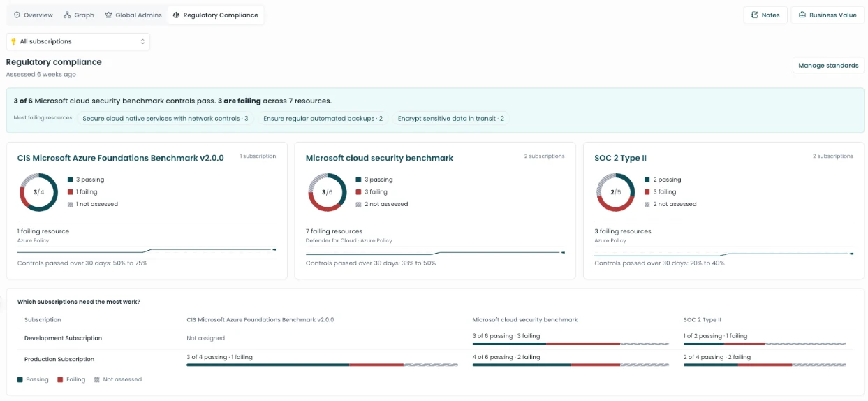Click the crown icon for Global Admins
This screenshot has width=868, height=401.
pos(108,15)
